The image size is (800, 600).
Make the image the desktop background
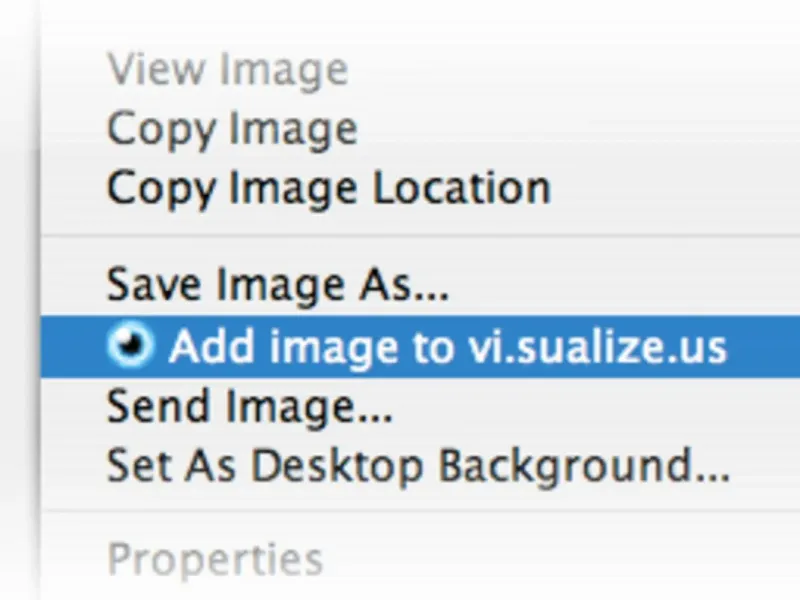pos(418,465)
